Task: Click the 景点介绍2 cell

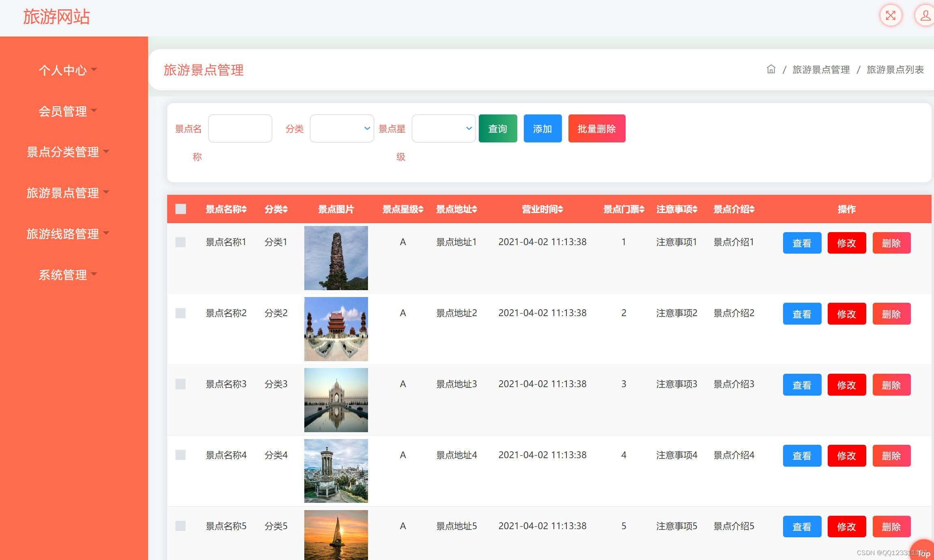Action: click(734, 313)
